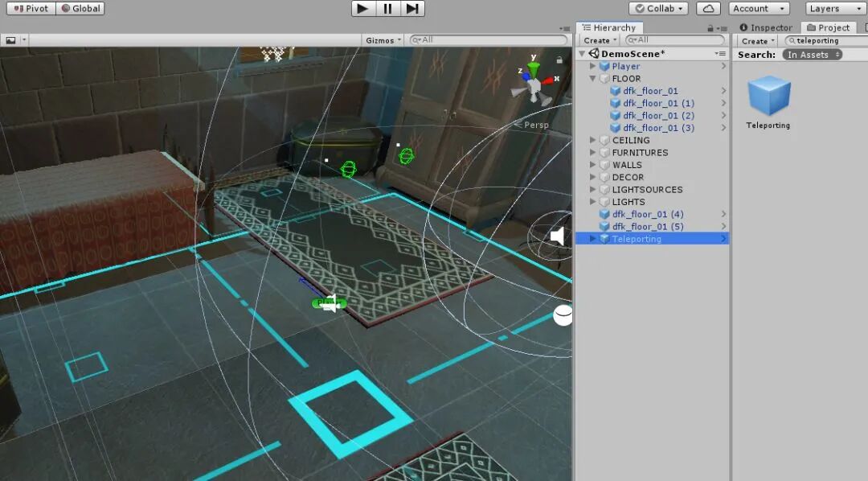Screen dimensions: 868x481
Task: Select the Teleporting object in Hierarchy
Action: click(x=636, y=239)
